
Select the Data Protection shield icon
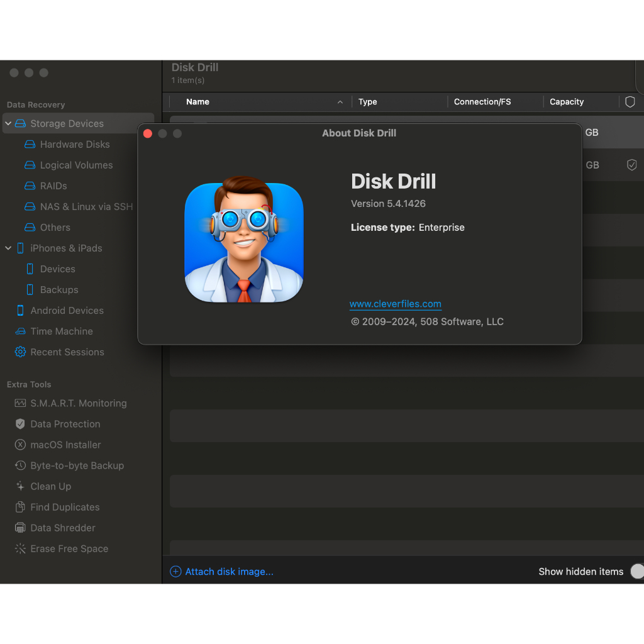click(20, 424)
